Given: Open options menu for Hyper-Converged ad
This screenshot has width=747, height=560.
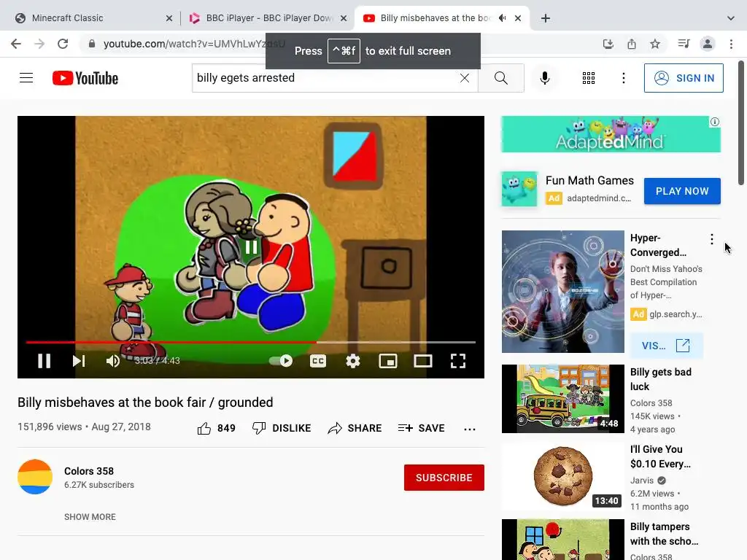Looking at the screenshot, I should coord(712,239).
